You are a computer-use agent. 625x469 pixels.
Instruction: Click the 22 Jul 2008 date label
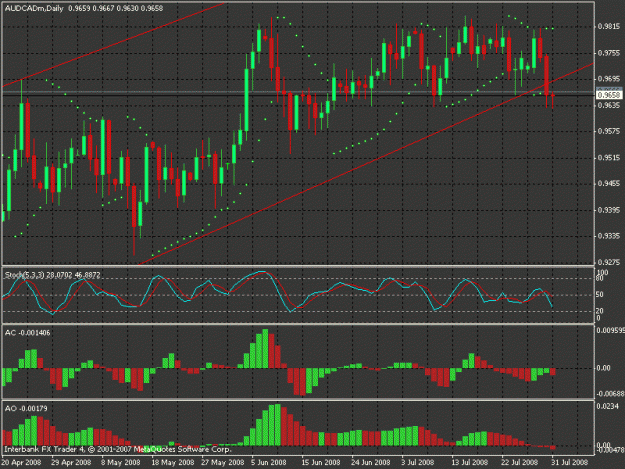coord(519,462)
